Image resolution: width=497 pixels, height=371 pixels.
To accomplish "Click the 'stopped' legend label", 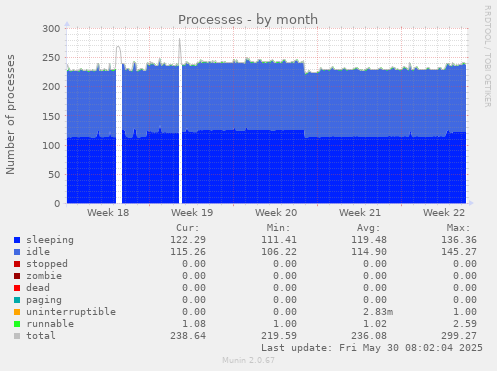I will coord(47,264).
